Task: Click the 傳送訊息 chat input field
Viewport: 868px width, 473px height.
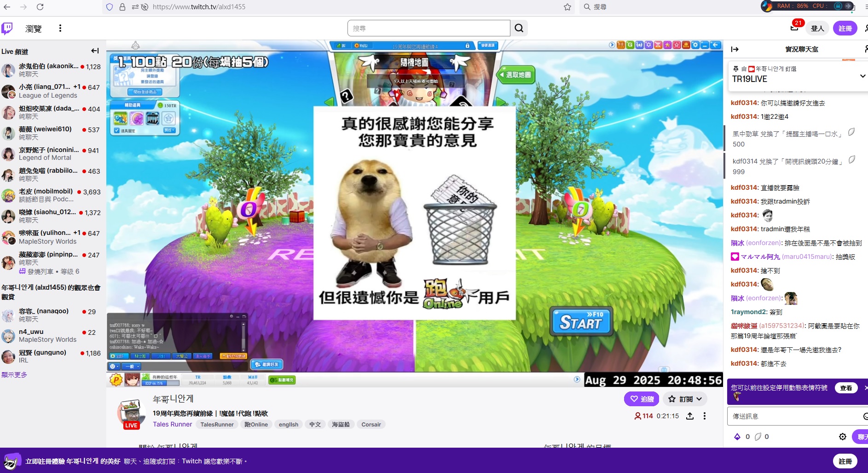Action: point(794,416)
